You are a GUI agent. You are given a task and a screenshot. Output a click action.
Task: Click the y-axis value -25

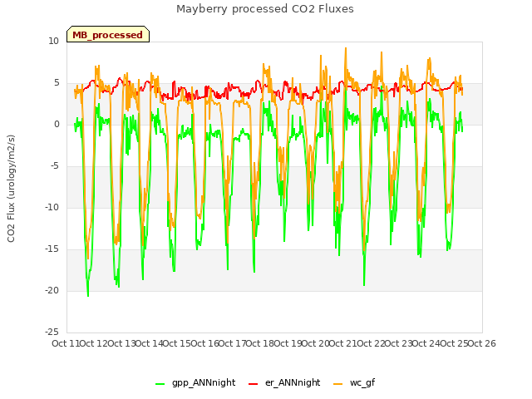point(52,332)
